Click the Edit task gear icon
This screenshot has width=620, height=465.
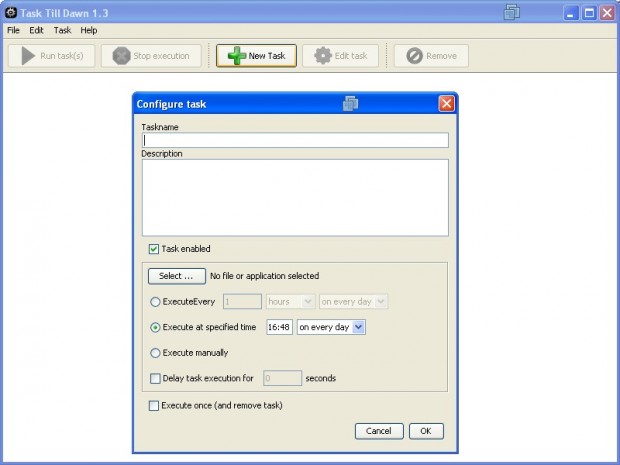pyautogui.click(x=322, y=56)
